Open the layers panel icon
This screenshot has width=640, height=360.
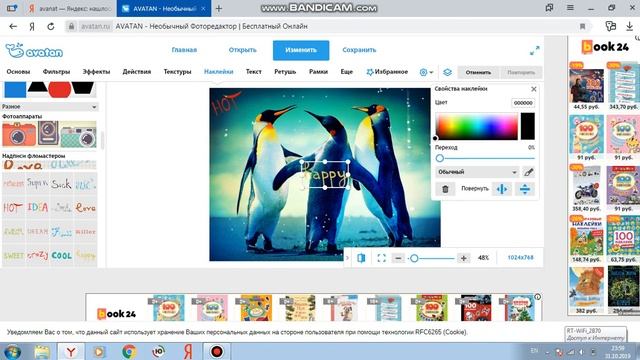pyautogui.click(x=447, y=72)
